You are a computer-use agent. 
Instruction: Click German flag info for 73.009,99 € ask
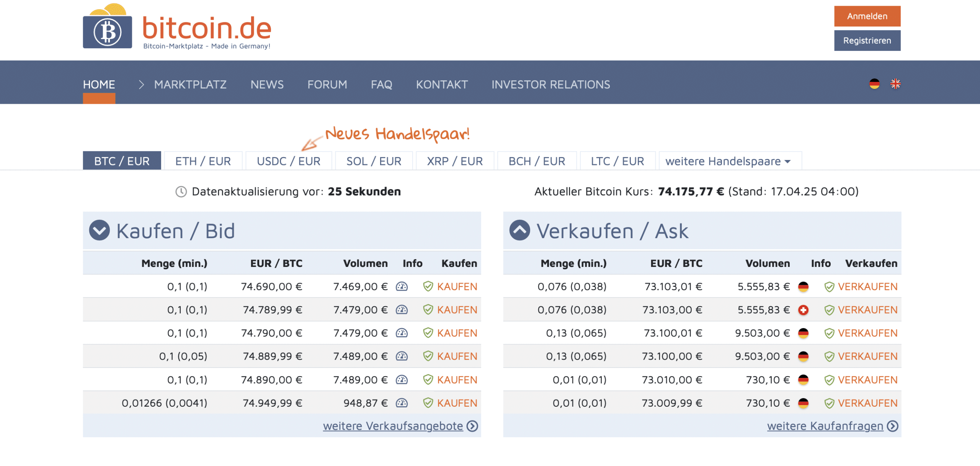803,403
